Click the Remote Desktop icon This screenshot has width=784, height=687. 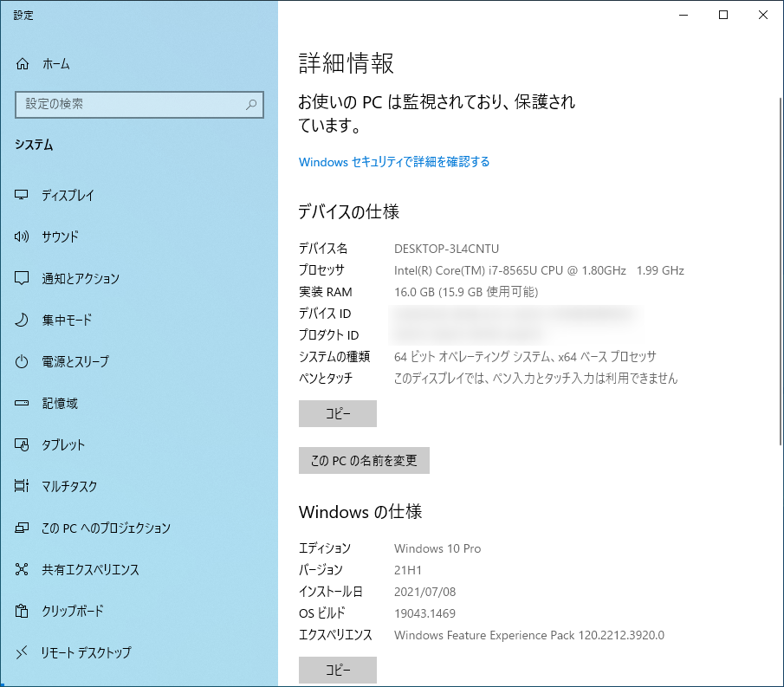(x=22, y=652)
